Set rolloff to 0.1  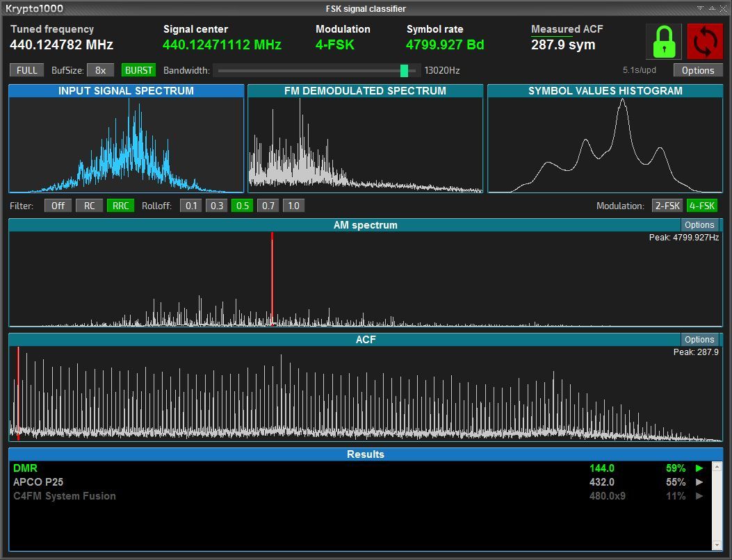pos(191,206)
